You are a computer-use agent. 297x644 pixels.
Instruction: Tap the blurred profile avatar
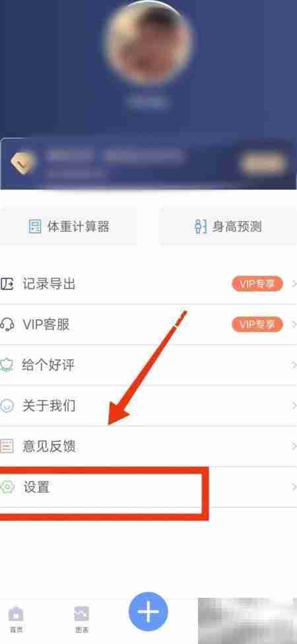tap(148, 42)
